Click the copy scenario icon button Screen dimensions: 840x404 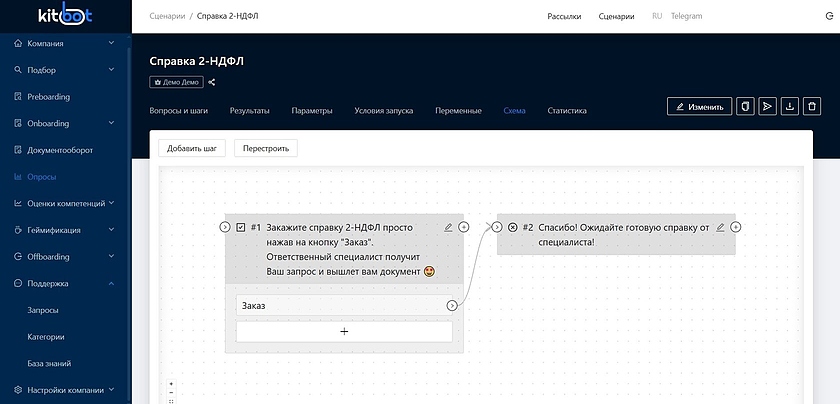click(x=745, y=106)
